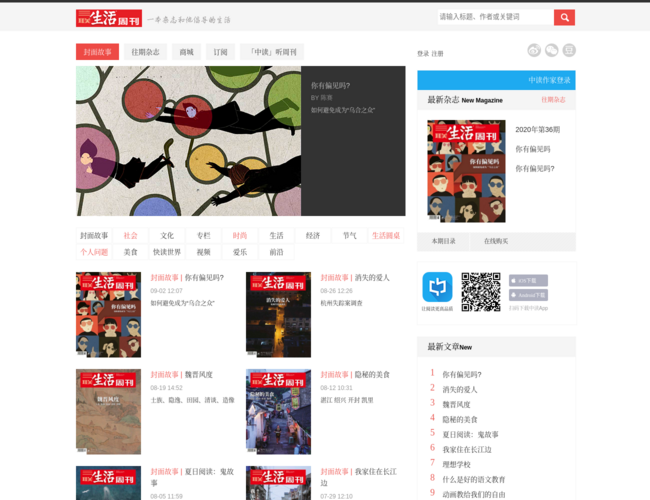Select the 生活 category
The width and height of the screenshot is (650, 500).
[276, 235]
